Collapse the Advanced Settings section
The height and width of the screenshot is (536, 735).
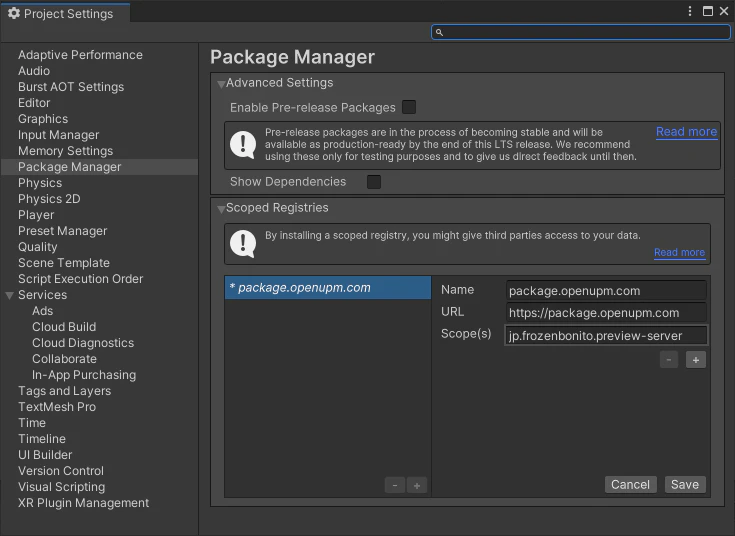pos(221,83)
